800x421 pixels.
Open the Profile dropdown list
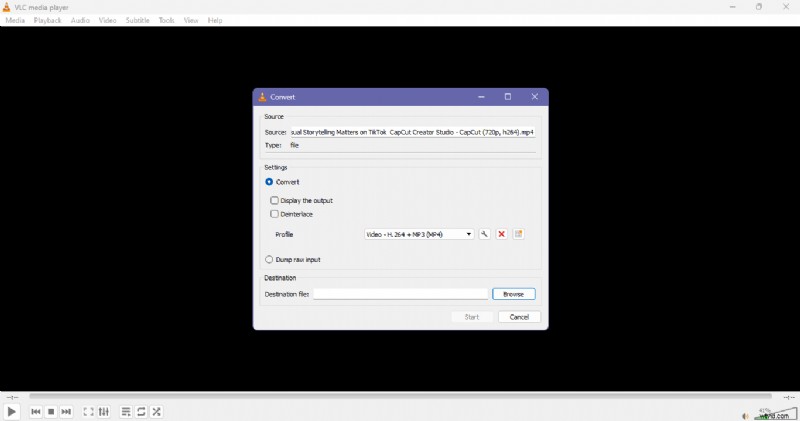click(x=419, y=234)
